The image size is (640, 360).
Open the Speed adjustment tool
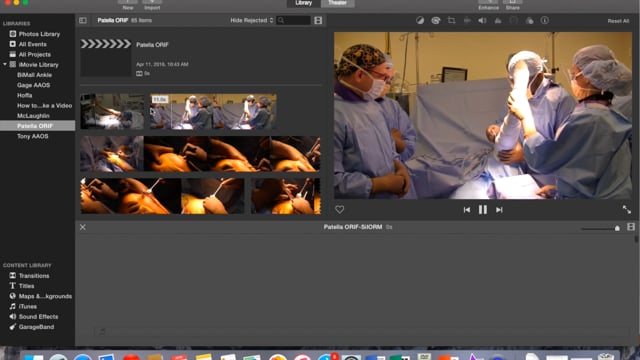[x=513, y=20]
